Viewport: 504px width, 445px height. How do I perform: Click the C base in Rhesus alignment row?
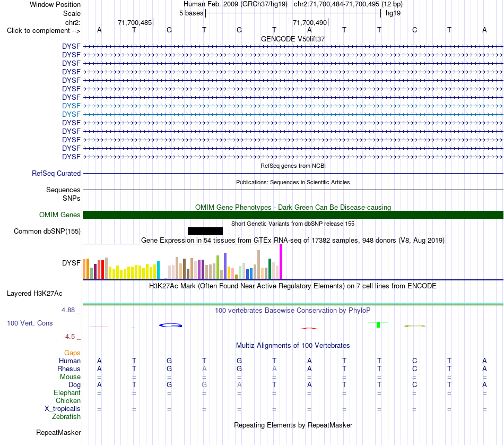coord(414,369)
